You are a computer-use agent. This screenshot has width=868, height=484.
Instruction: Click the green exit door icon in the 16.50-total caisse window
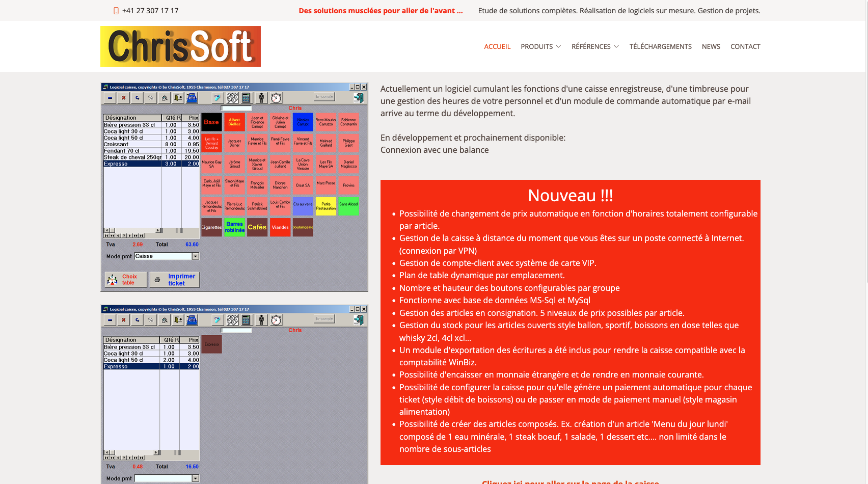(359, 320)
